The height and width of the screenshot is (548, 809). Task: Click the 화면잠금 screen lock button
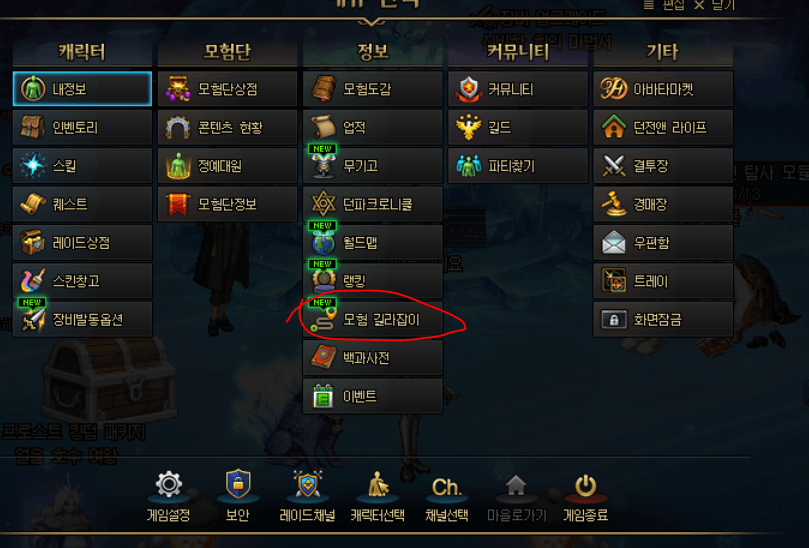point(663,319)
